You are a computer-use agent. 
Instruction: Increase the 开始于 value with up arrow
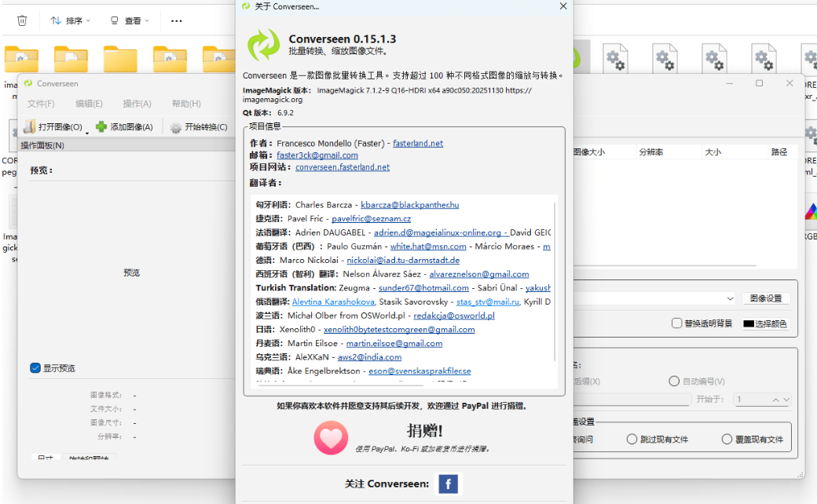pyautogui.click(x=776, y=400)
